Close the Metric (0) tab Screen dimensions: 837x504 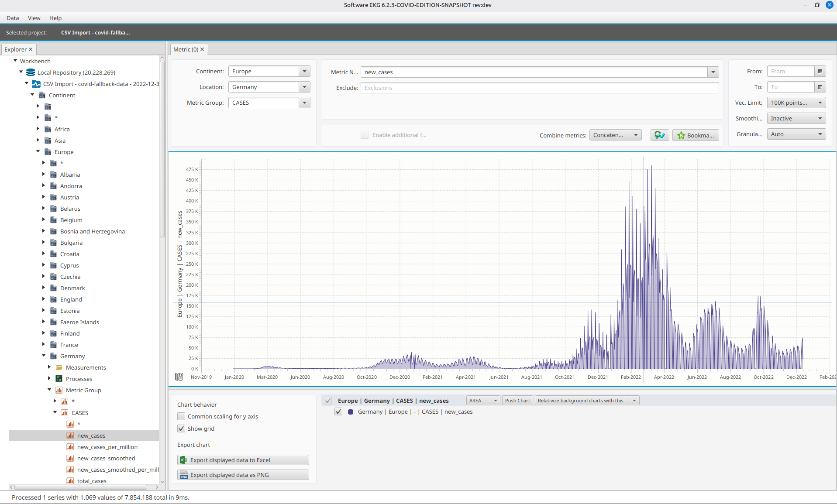[x=202, y=50]
